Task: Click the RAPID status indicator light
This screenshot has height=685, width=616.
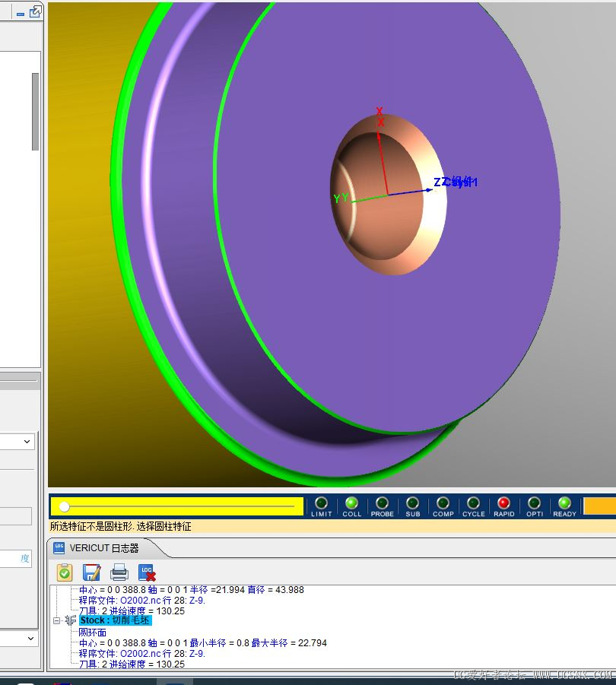Action: pyautogui.click(x=503, y=503)
